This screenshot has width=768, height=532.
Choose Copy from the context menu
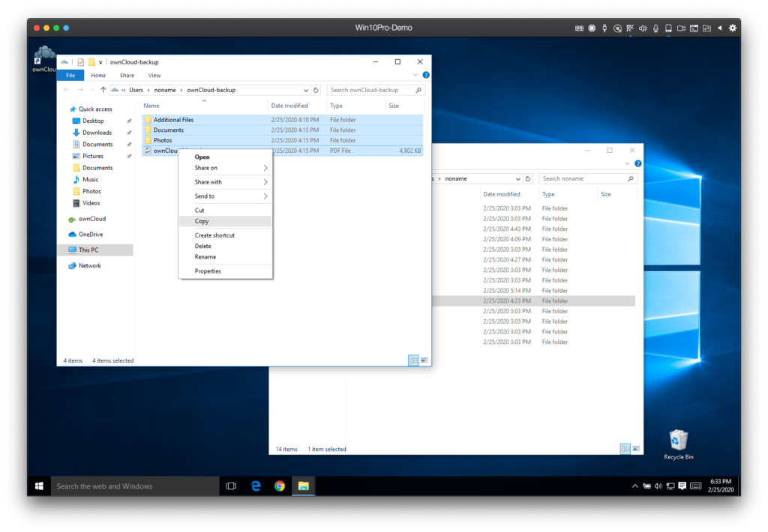pos(225,221)
